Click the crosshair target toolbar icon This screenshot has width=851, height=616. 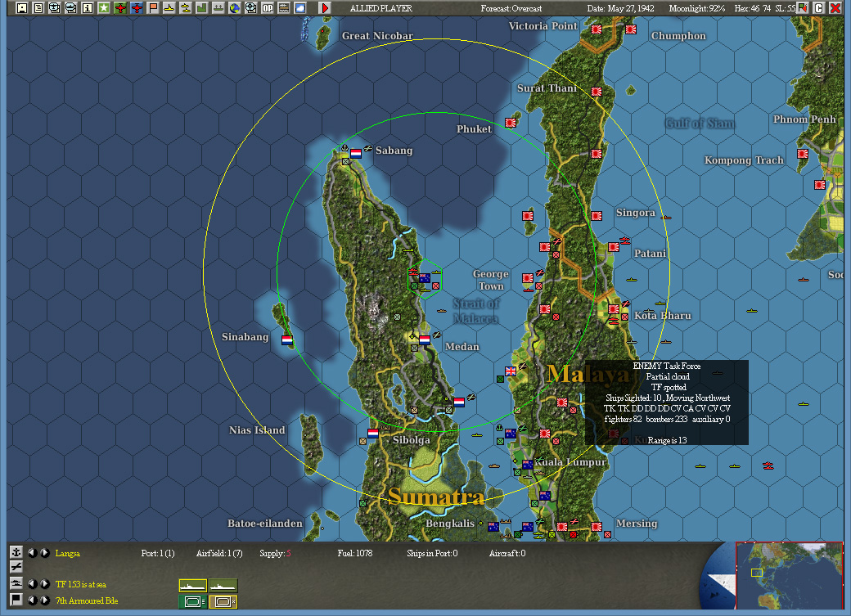click(250, 7)
